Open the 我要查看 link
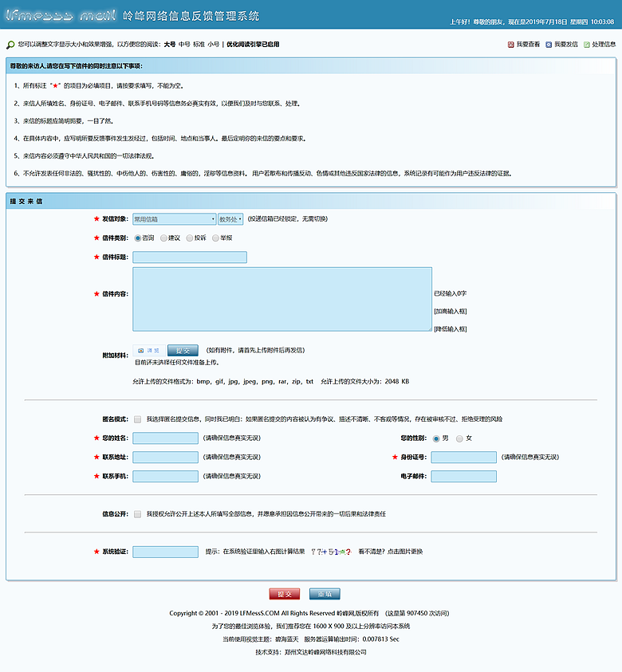This screenshot has width=622, height=672. [x=528, y=44]
